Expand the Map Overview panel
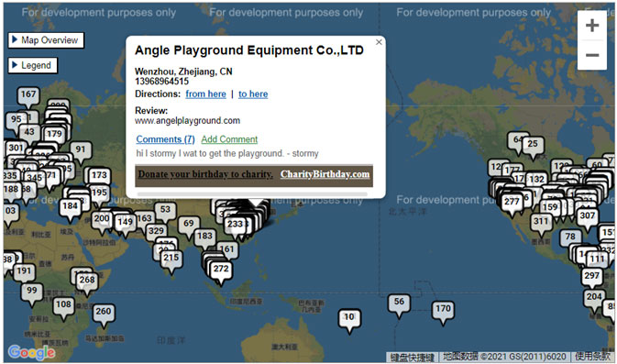Screen dimensions: 617x364 46,40
